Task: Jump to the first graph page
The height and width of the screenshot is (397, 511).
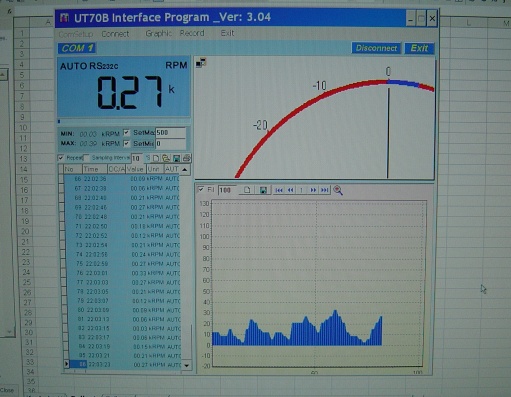Action: (279, 190)
